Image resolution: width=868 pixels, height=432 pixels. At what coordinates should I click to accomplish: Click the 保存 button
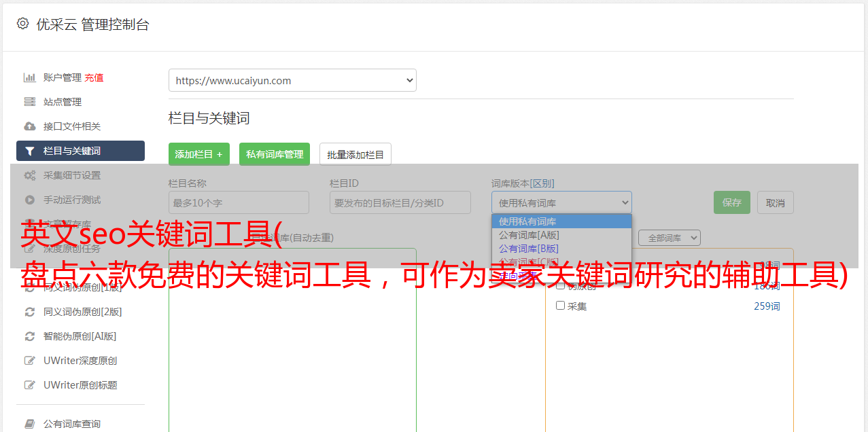coord(732,202)
